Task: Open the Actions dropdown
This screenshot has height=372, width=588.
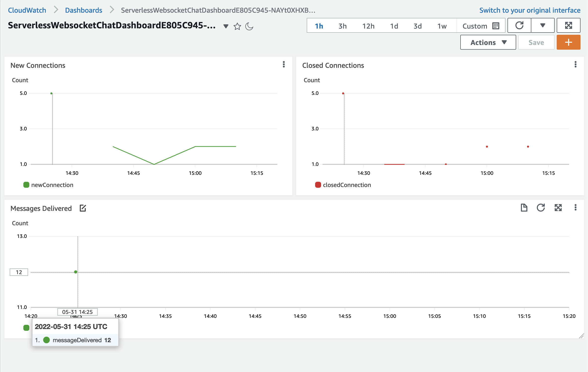Action: pos(488,42)
